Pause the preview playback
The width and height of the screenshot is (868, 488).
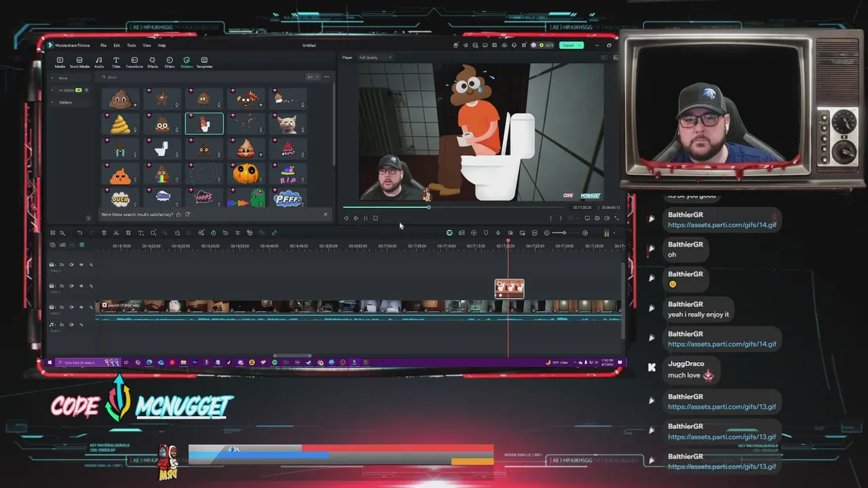coord(366,218)
